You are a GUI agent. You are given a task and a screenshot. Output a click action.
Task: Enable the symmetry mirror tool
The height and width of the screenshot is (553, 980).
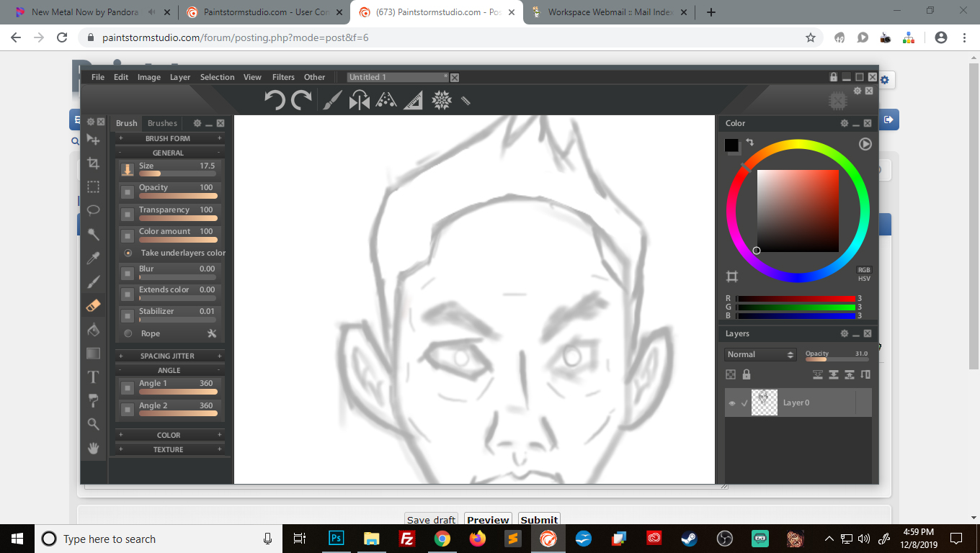coord(359,100)
